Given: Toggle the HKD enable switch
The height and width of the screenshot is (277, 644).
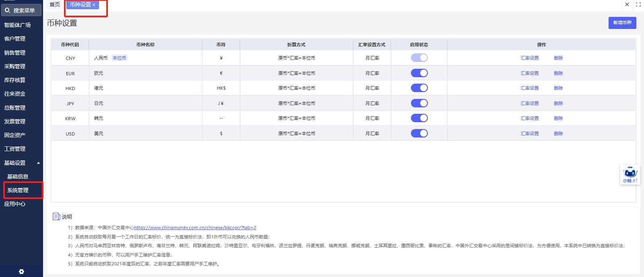Looking at the screenshot, I should point(419,88).
